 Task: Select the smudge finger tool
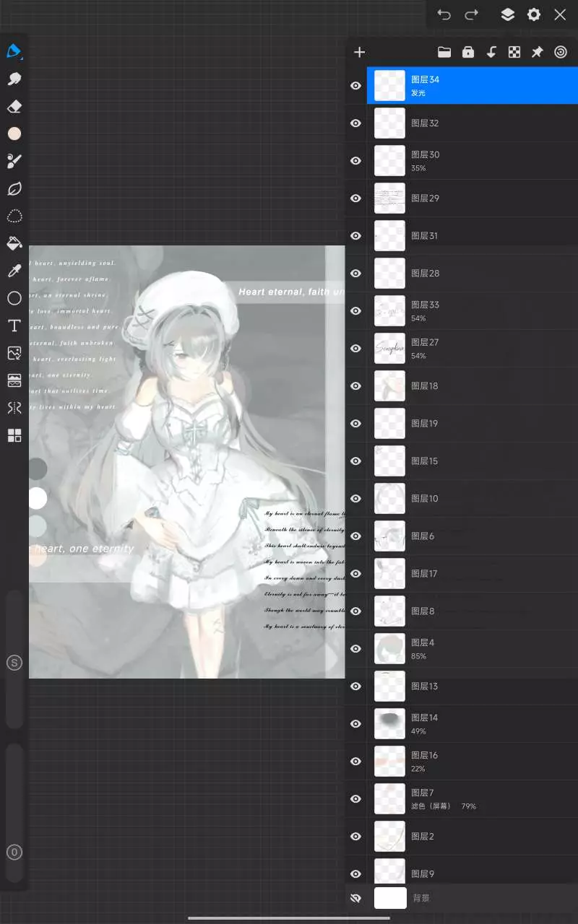14,79
